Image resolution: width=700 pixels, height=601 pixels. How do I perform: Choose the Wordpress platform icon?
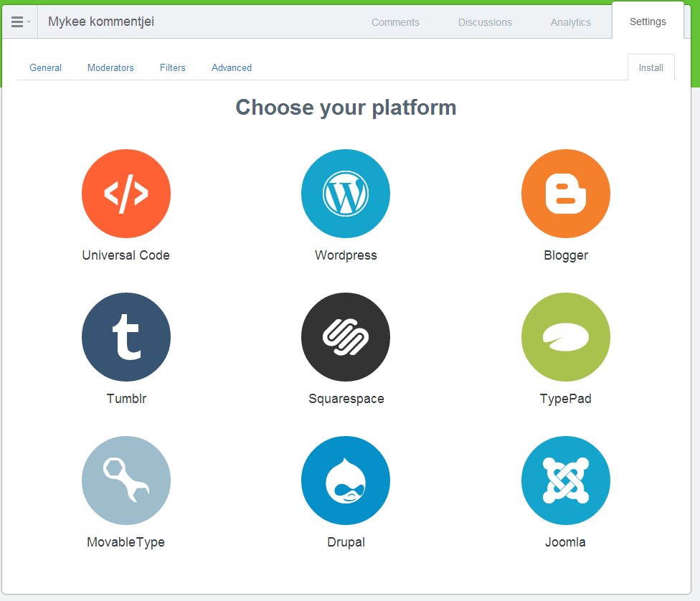tap(346, 194)
